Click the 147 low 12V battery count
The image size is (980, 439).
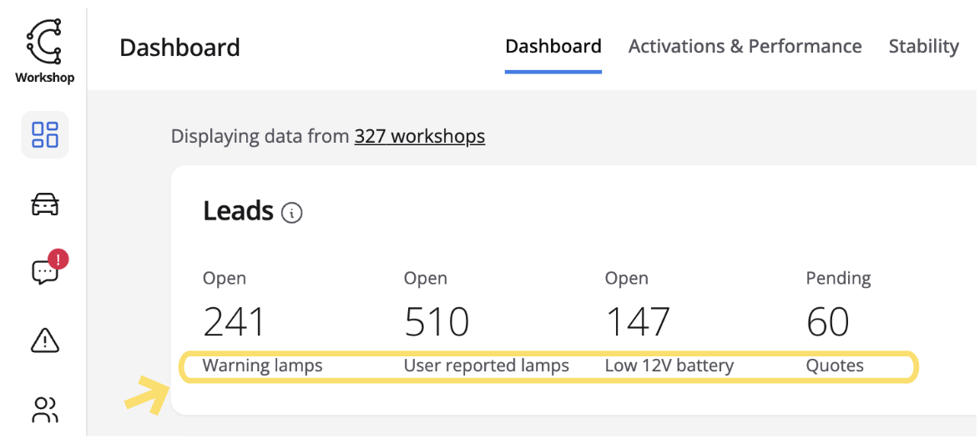pos(638,322)
